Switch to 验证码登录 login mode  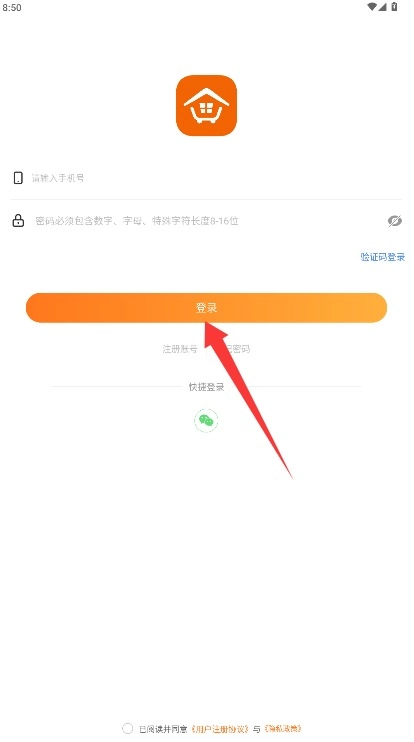[383, 257]
